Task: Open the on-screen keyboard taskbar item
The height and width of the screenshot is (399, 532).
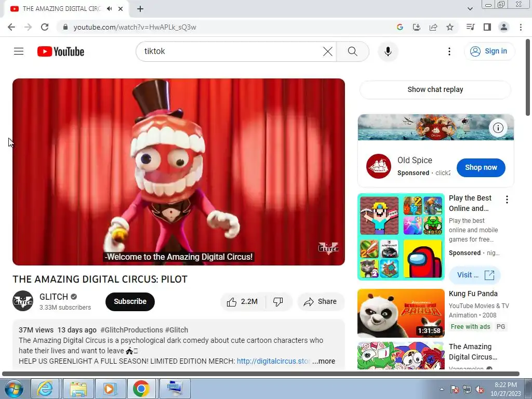Action: click(175, 389)
